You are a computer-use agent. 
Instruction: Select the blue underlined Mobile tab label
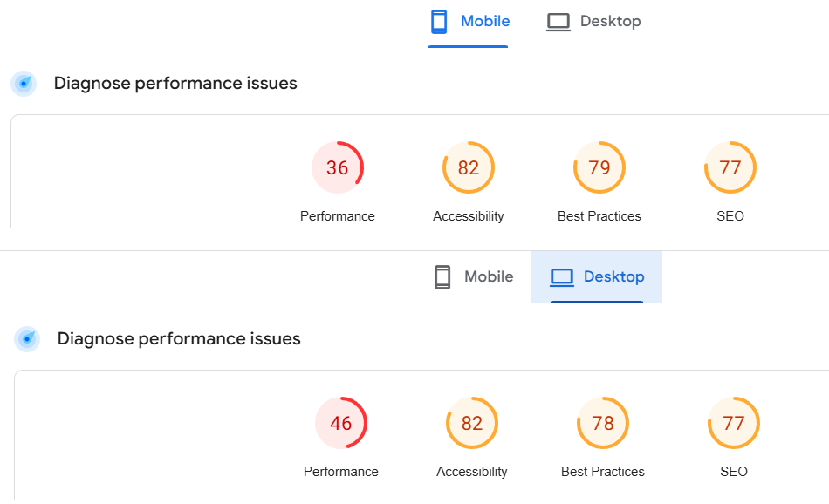(x=485, y=22)
